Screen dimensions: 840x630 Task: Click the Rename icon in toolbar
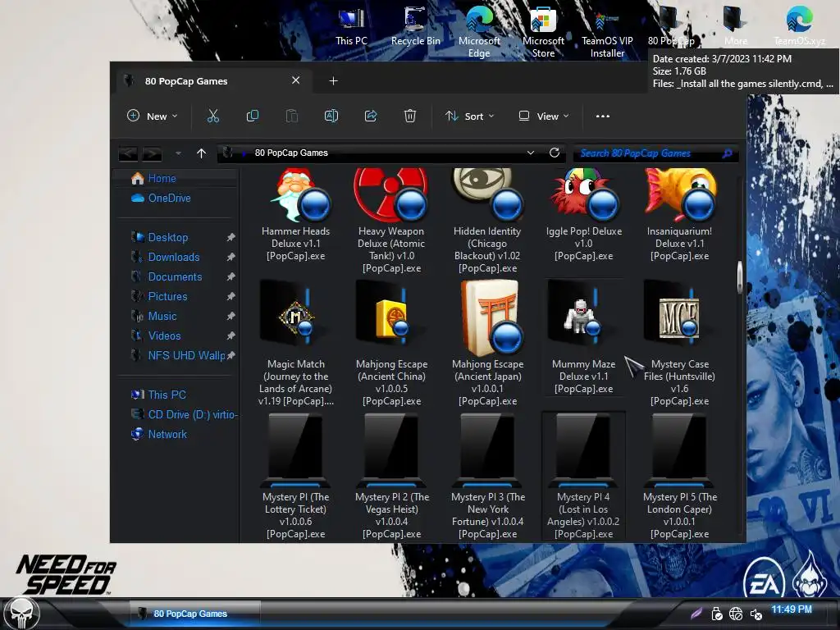tap(331, 116)
